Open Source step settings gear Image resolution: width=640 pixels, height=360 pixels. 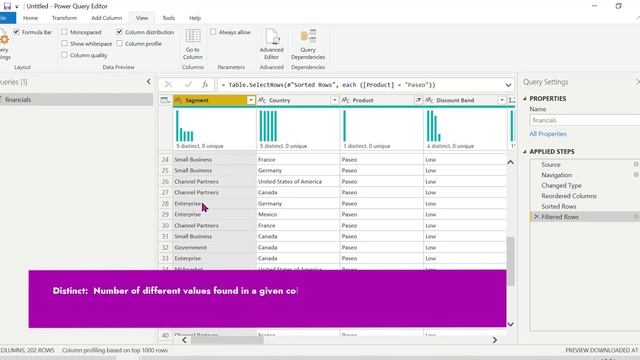coord(636,164)
